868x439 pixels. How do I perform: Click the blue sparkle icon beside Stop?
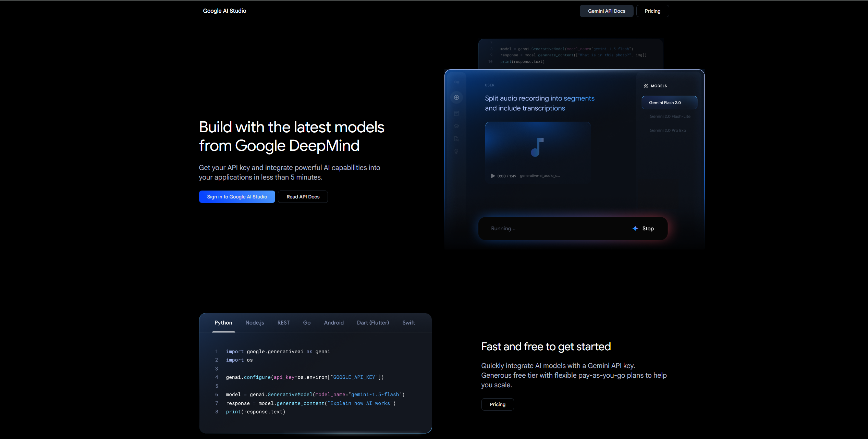point(635,228)
